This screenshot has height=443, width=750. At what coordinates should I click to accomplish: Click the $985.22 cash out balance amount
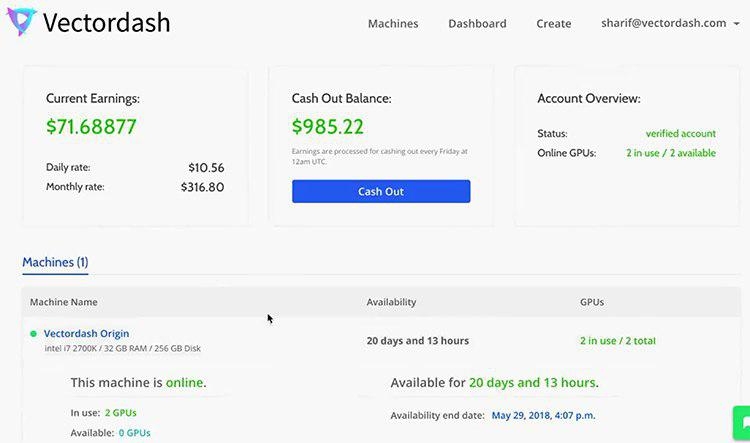[x=328, y=127]
